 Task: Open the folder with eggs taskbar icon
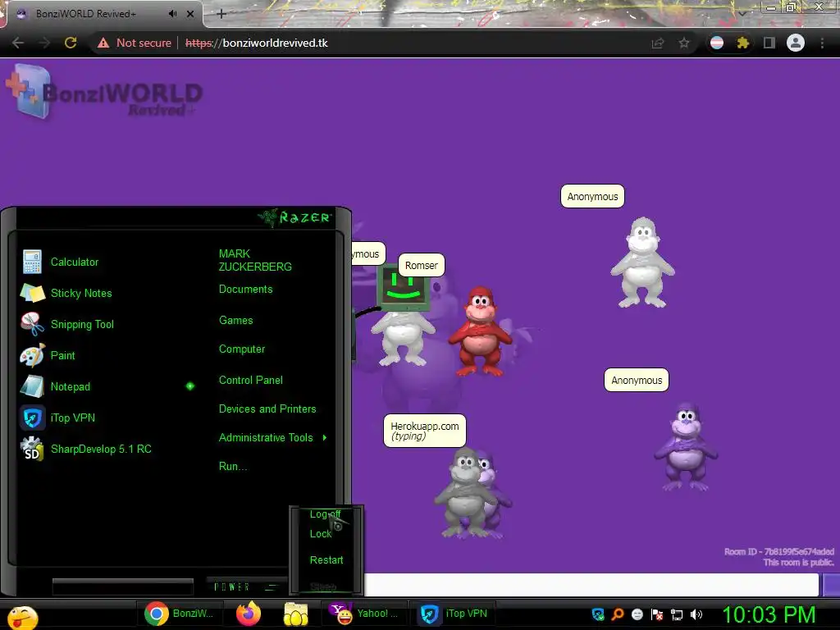(295, 614)
